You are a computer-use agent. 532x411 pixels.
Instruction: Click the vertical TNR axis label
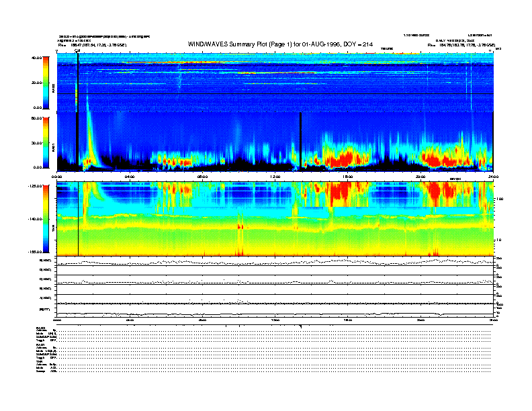pos(53,230)
